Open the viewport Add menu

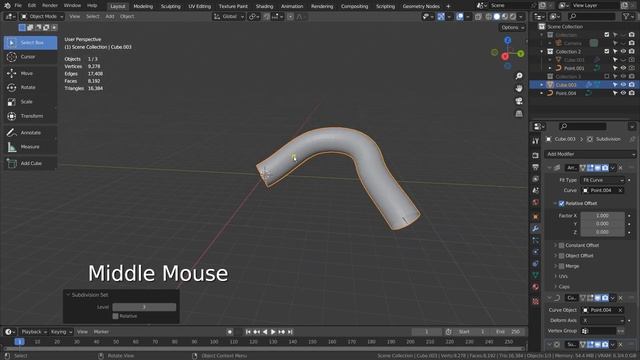tap(110, 17)
